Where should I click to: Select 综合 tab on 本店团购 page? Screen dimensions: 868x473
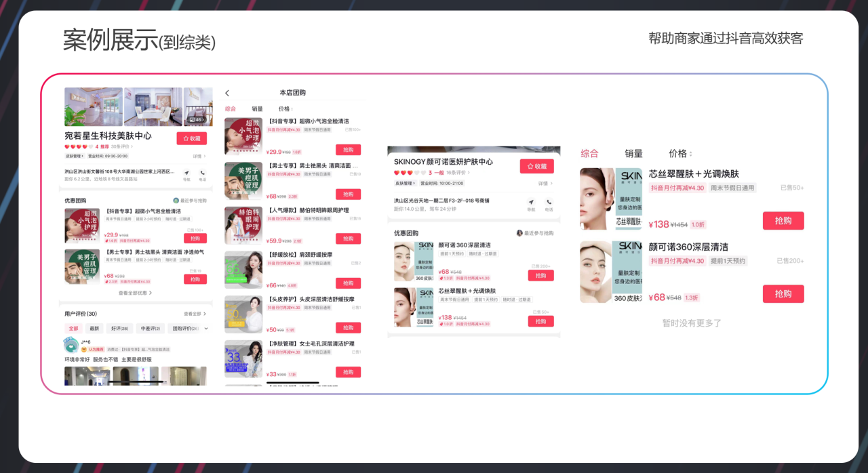pos(231,108)
